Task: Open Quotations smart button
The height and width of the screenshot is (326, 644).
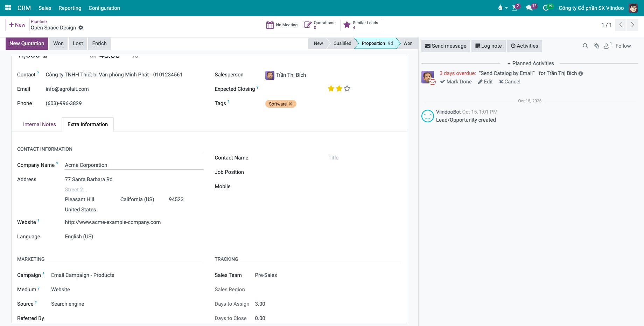Action: pos(321,25)
